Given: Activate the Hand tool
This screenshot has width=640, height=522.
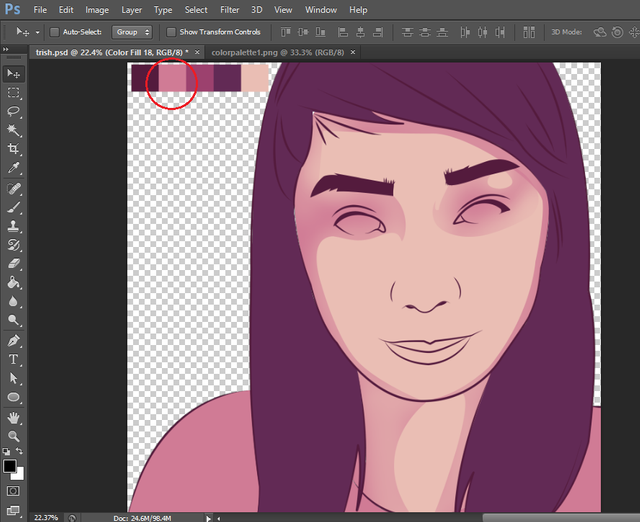Looking at the screenshot, I should tap(14, 417).
